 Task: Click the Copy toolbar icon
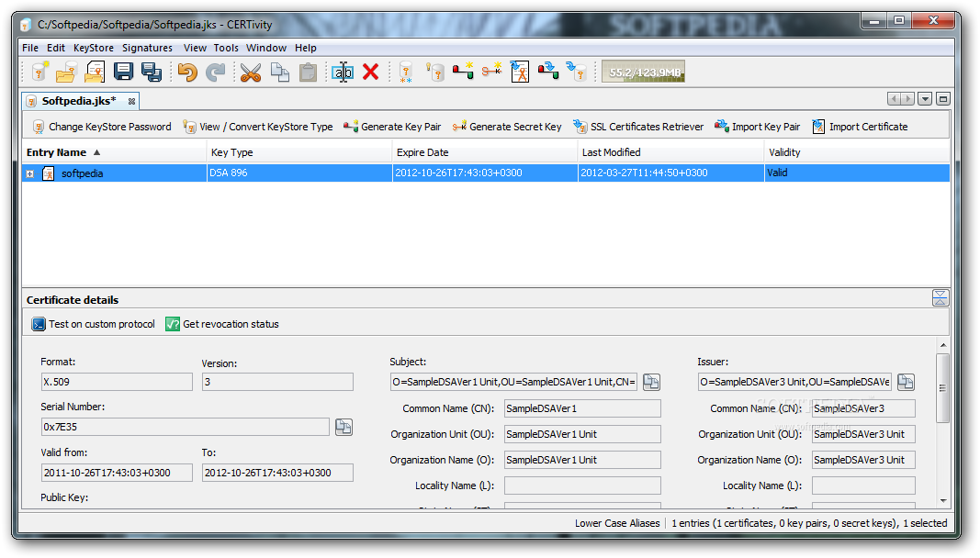pos(279,72)
